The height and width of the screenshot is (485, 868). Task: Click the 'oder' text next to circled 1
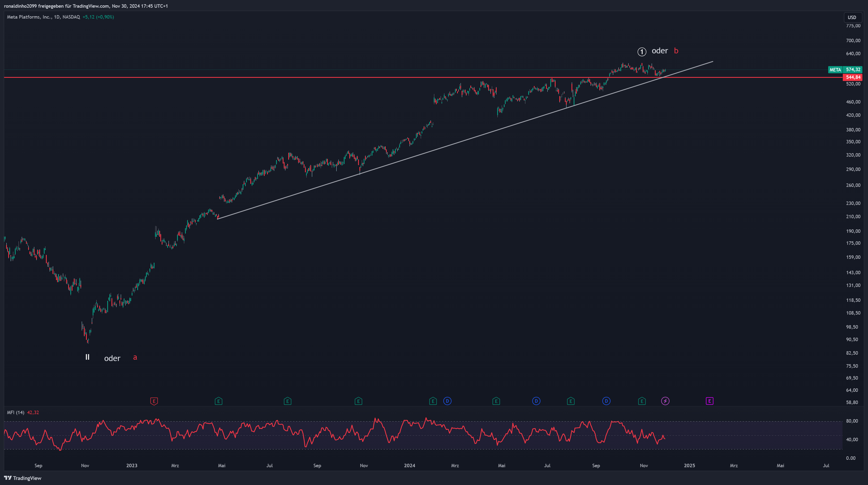point(660,51)
